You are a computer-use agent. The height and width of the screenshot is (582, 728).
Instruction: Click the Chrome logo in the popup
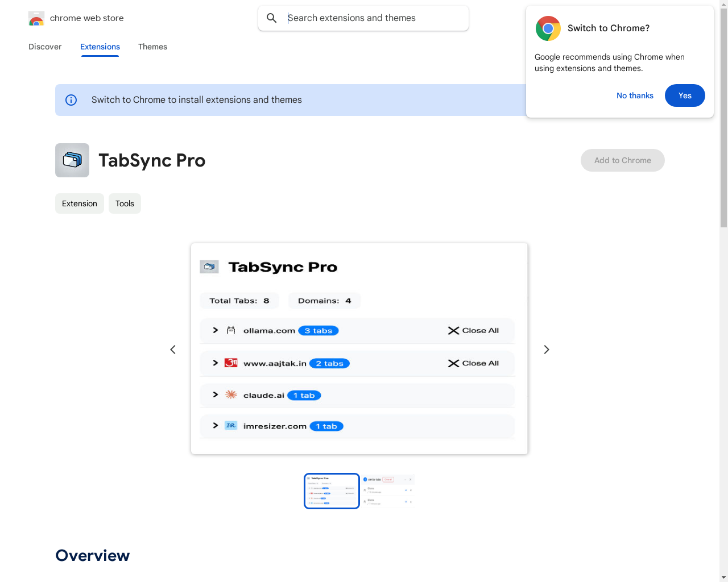point(548,28)
